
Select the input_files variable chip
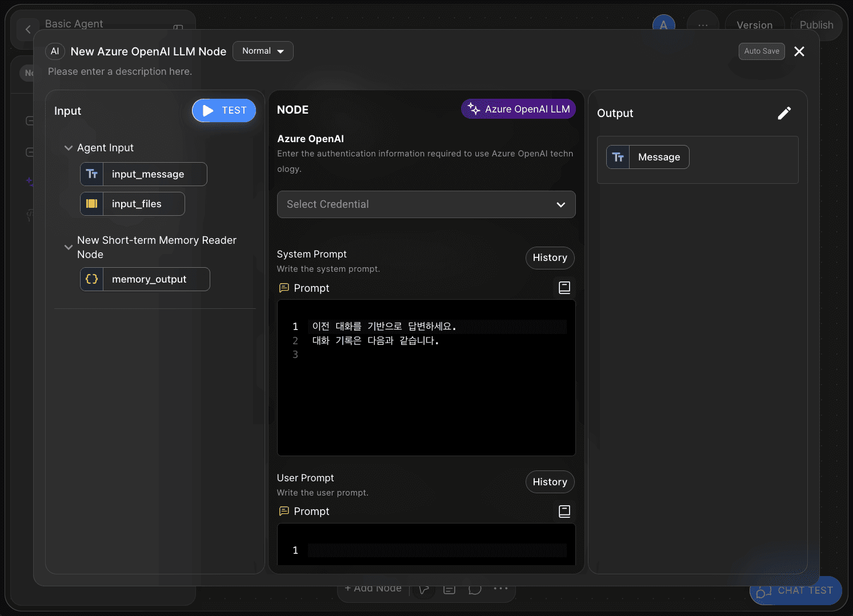[x=133, y=204]
